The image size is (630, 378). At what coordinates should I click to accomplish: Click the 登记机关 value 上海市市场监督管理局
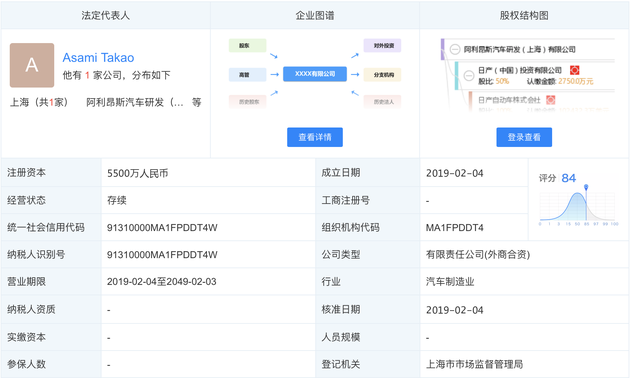point(474,364)
